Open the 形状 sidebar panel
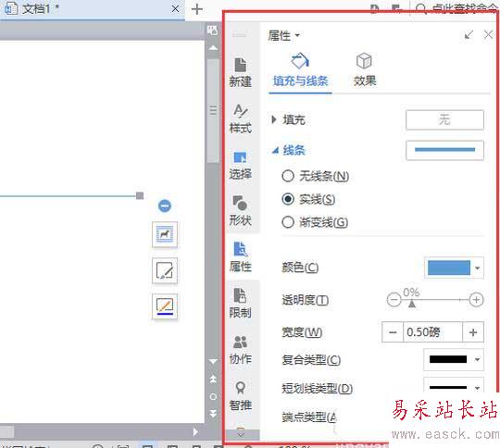The width and height of the screenshot is (500, 448). (241, 211)
